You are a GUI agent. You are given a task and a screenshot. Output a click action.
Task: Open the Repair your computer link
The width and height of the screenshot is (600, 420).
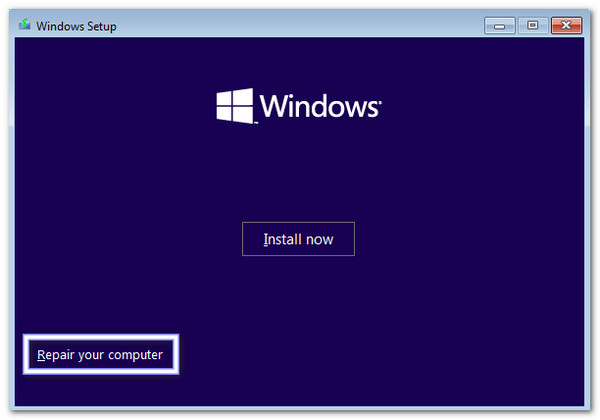coord(100,355)
